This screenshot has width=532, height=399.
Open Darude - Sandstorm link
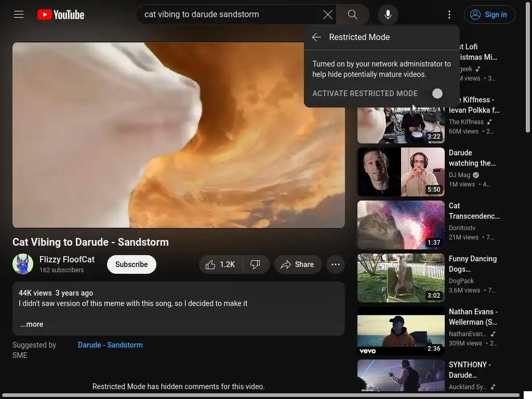(x=110, y=345)
